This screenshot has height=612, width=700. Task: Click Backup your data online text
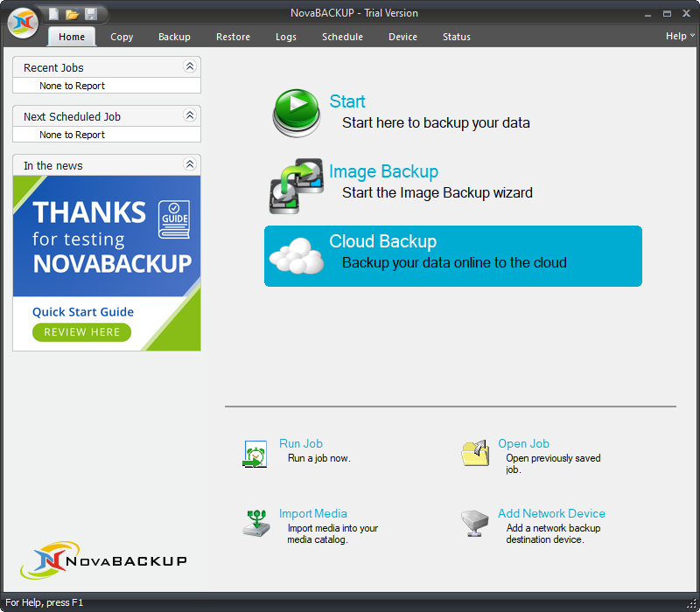click(x=454, y=263)
